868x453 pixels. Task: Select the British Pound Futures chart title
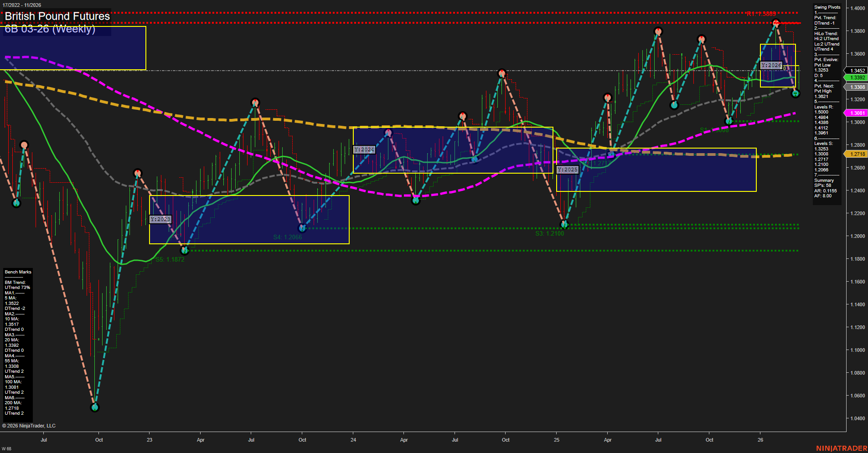click(x=57, y=16)
